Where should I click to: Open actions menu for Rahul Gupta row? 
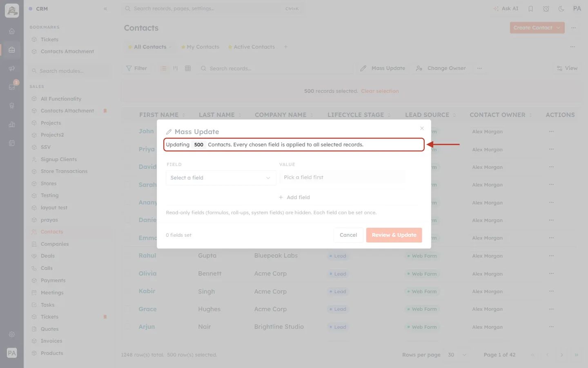[x=551, y=256]
